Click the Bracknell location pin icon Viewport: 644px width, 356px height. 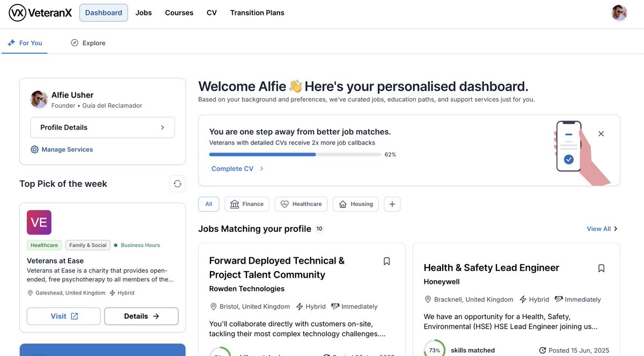(428, 300)
